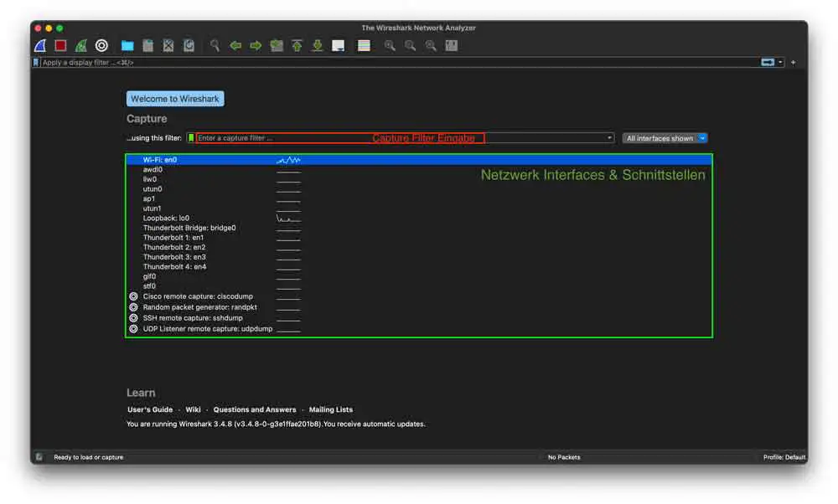Select the awdl0 interface
Image resolution: width=838 pixels, height=504 pixels.
(419, 169)
